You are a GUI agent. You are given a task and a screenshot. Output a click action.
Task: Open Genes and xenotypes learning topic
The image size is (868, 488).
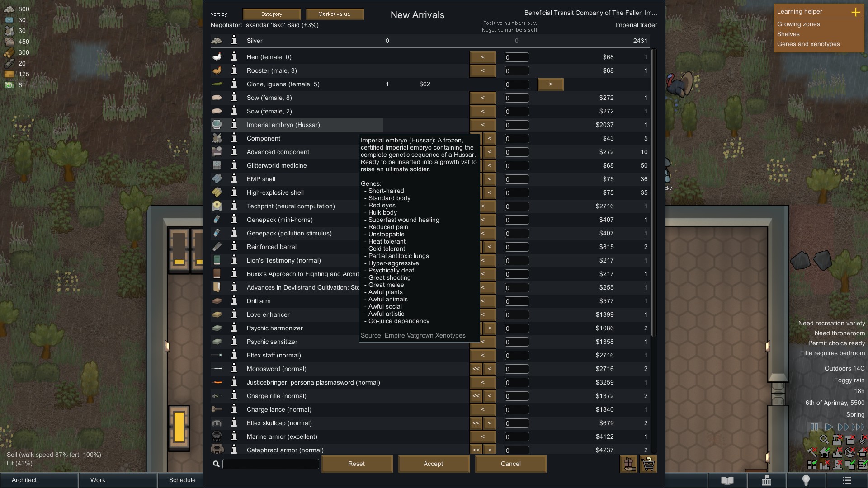pyautogui.click(x=808, y=44)
